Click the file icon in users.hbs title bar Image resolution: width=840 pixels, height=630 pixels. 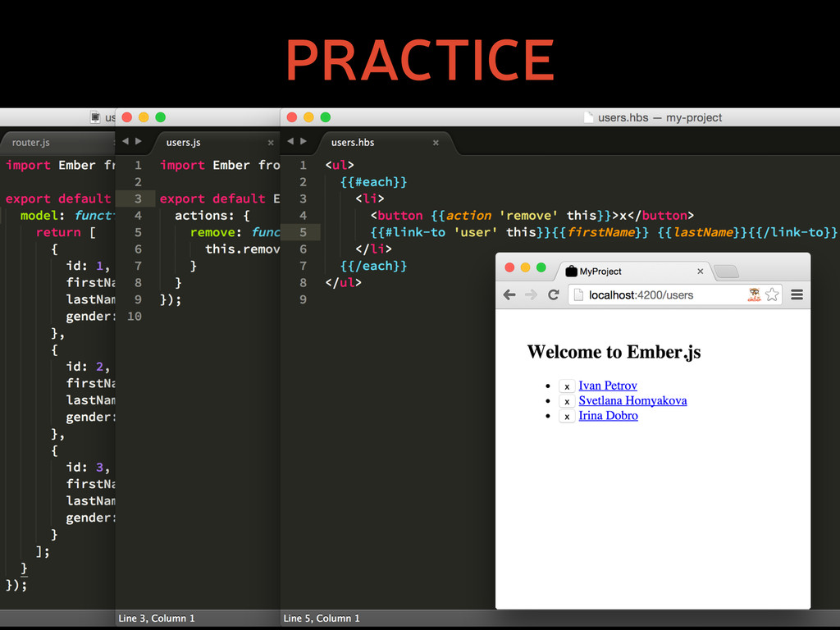pos(588,117)
